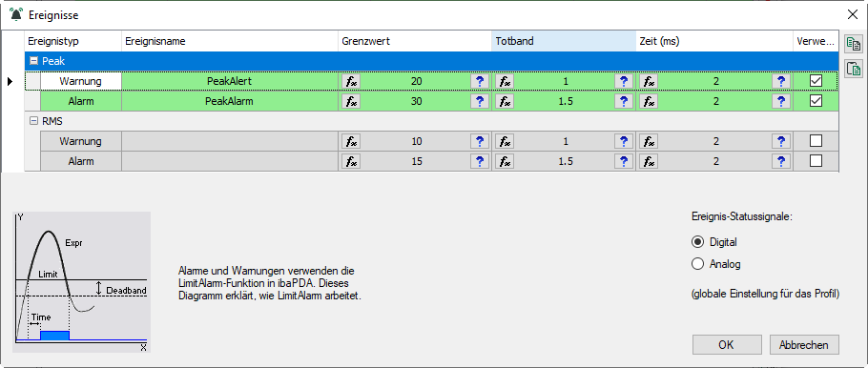Click the paste events icon

854,68
